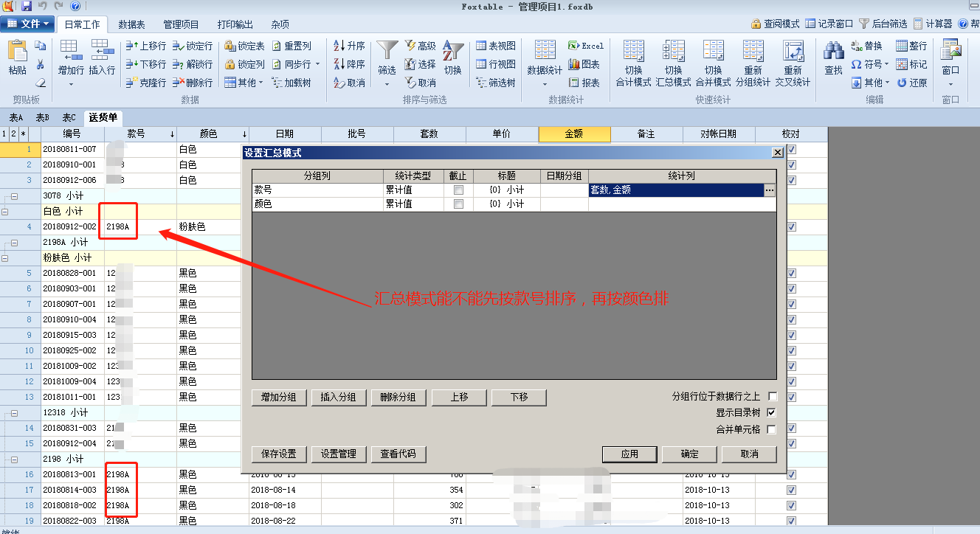Click 增加分组 button

coord(279,397)
